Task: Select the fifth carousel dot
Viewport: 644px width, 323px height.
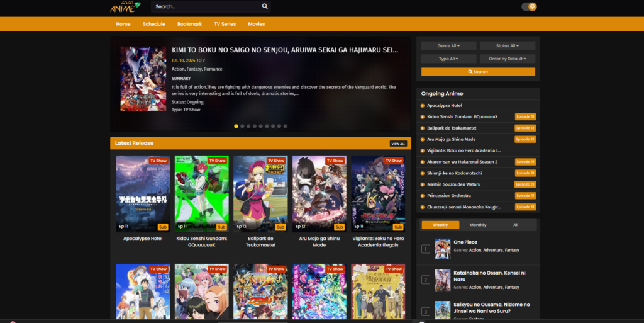Action: pos(261,126)
